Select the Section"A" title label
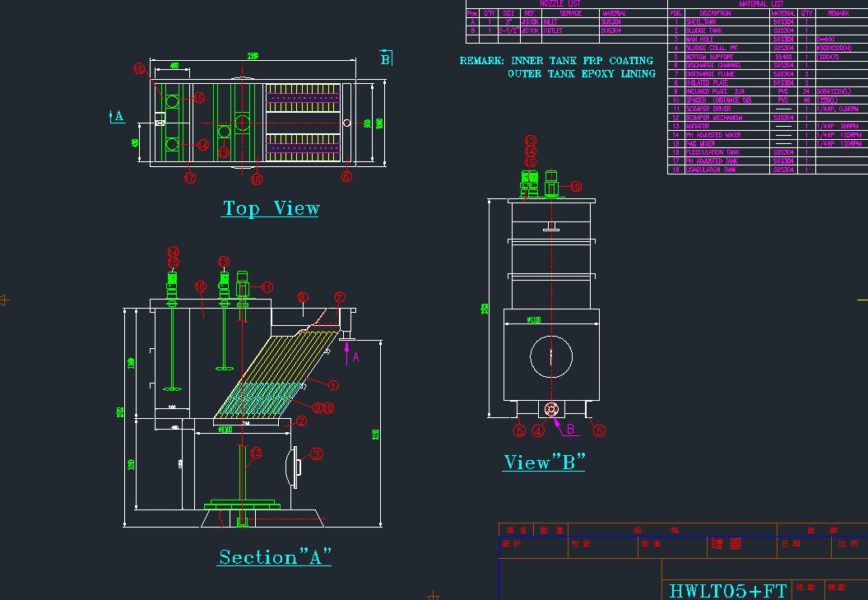Screen dimensions: 868x600 pyautogui.click(x=275, y=557)
